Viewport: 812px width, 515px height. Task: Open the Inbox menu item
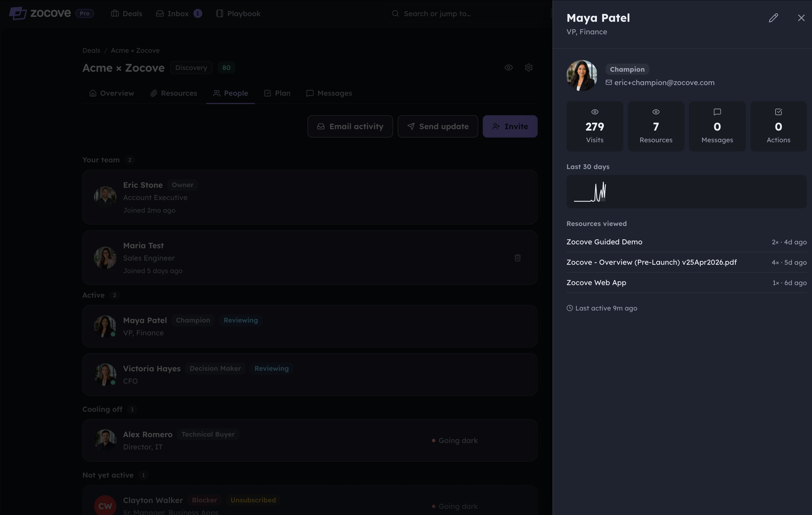pos(179,13)
